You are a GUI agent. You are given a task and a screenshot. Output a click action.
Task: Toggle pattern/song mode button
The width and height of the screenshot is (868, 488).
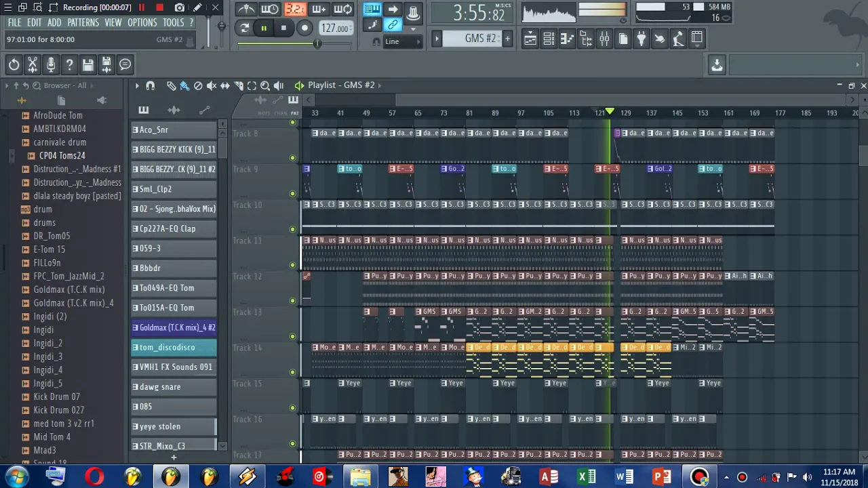[x=245, y=28]
